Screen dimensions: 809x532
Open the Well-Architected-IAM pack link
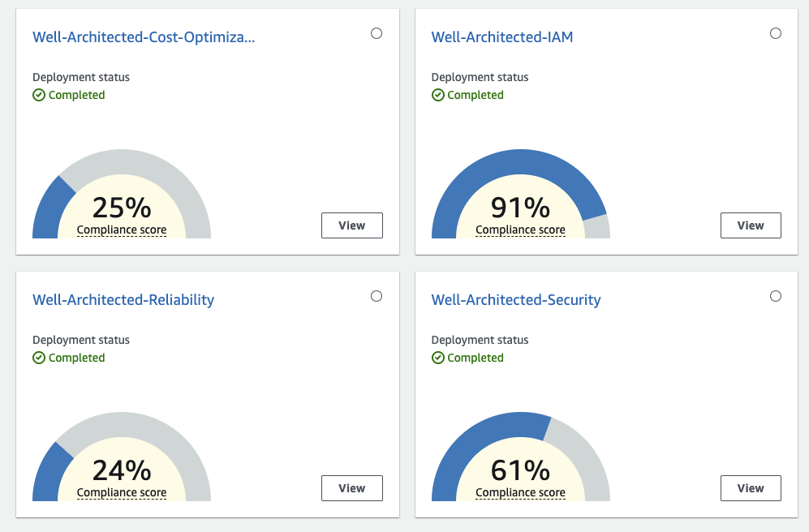pos(502,37)
